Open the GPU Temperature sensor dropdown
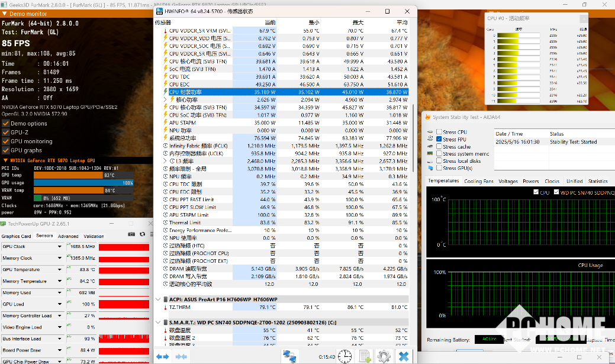This screenshot has height=364, width=615. pyautogui.click(x=60, y=270)
